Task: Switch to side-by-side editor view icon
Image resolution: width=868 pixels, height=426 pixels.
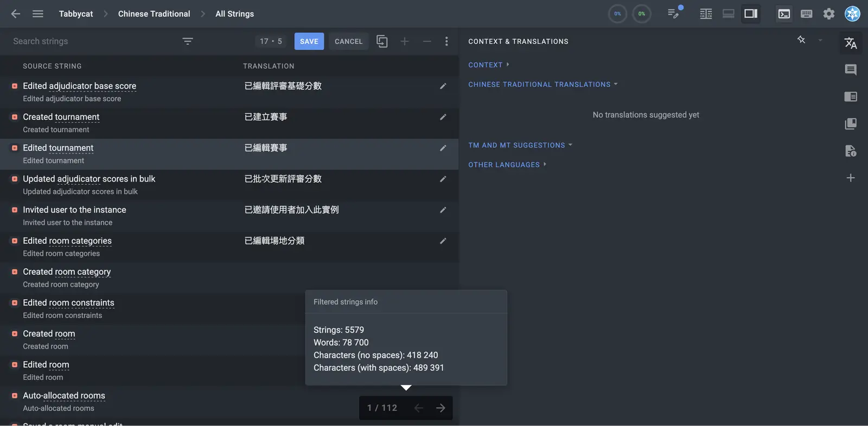Action: click(706, 14)
